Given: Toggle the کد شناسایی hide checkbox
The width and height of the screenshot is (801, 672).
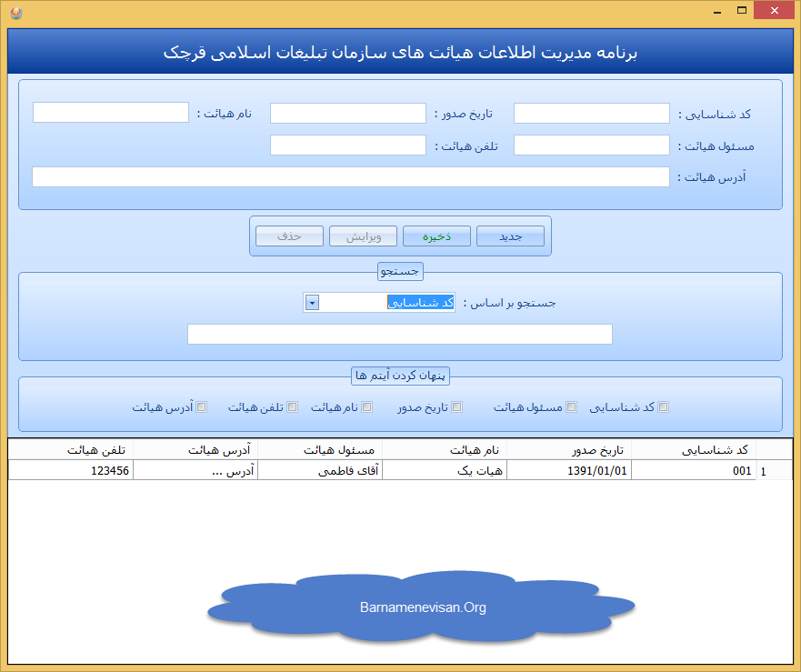Looking at the screenshot, I should point(664,406).
